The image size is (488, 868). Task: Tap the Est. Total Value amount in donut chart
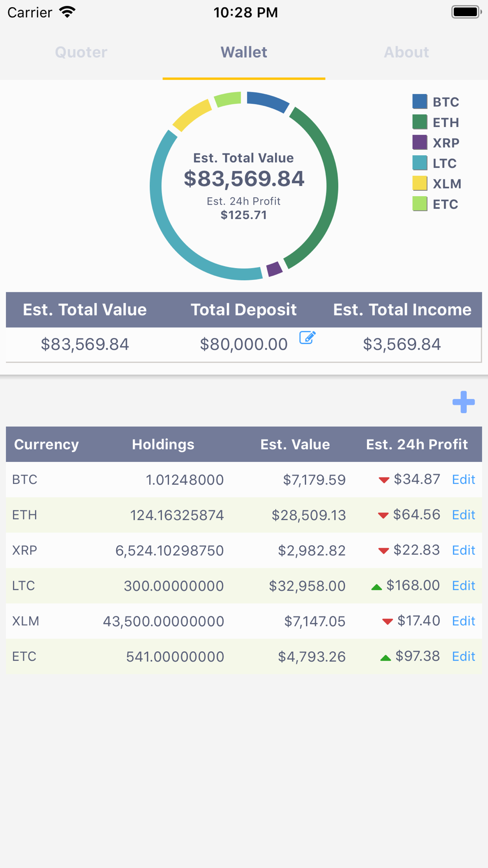(x=244, y=179)
